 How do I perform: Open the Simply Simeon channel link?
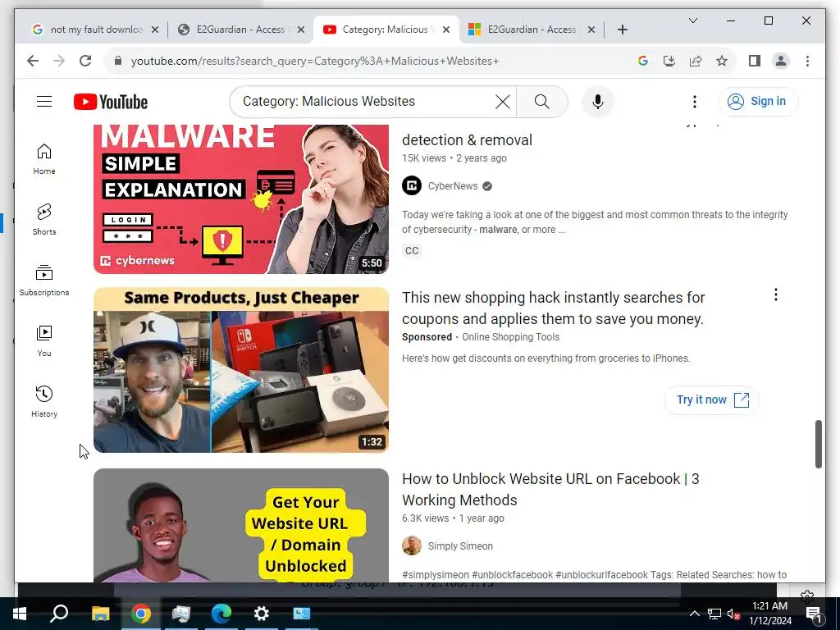(460, 546)
